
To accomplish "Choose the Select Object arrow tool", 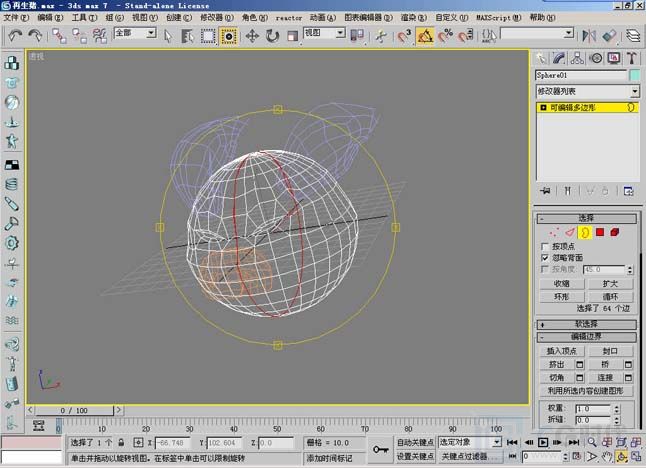I will (168, 36).
